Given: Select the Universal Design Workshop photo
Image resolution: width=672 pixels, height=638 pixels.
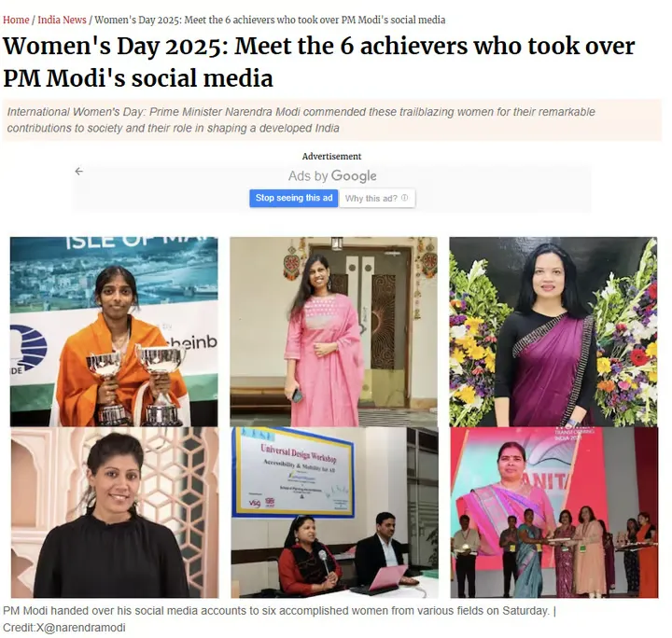Looking at the screenshot, I should click(334, 512).
